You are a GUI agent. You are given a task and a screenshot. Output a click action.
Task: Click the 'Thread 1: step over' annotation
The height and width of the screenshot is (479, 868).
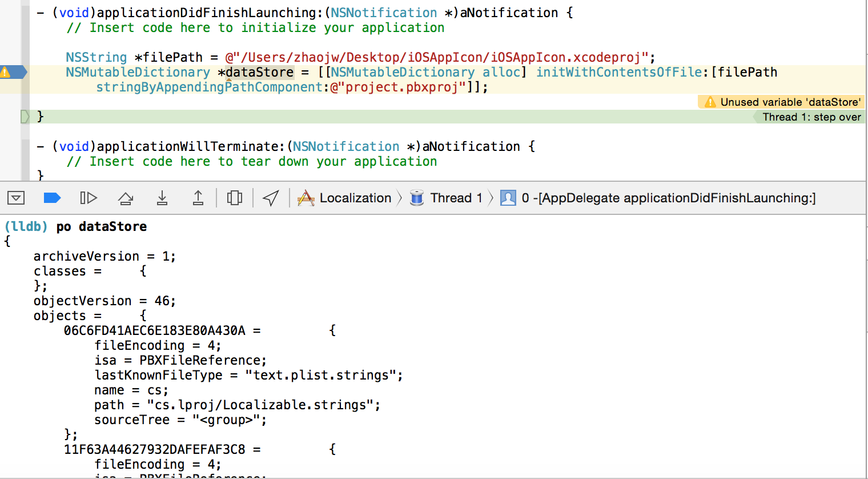click(x=811, y=117)
